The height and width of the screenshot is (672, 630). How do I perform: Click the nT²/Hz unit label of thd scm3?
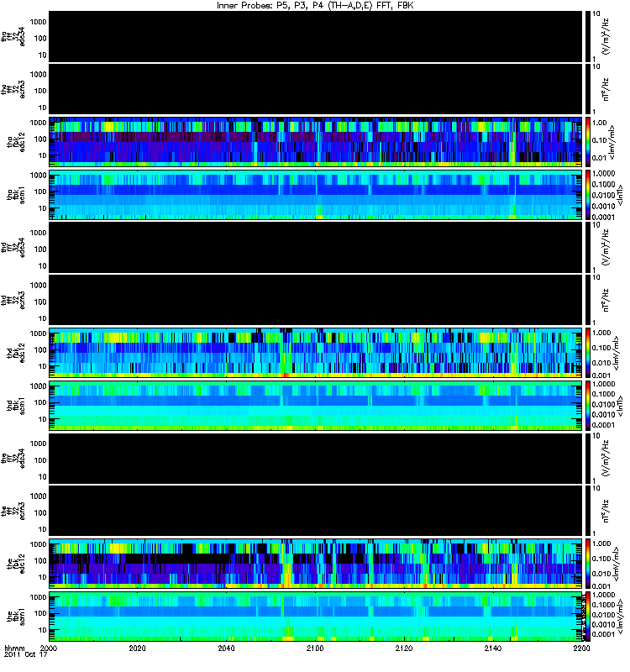[606, 300]
